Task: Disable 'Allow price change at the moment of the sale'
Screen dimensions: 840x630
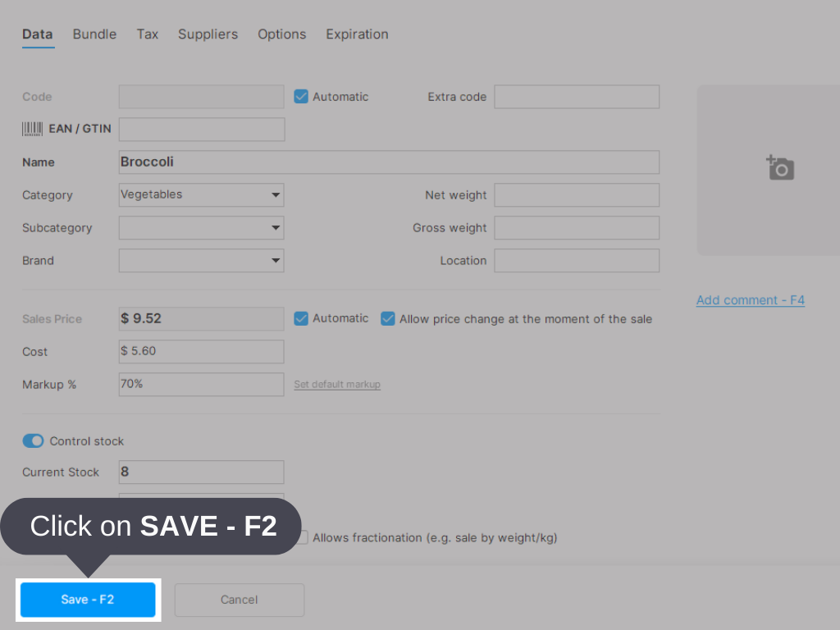Action: 387,318
